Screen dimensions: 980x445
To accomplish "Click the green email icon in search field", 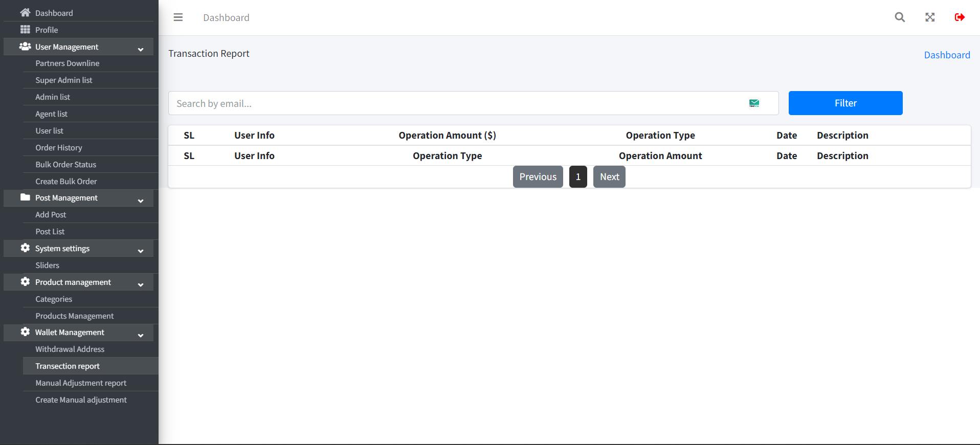I will pyautogui.click(x=754, y=103).
